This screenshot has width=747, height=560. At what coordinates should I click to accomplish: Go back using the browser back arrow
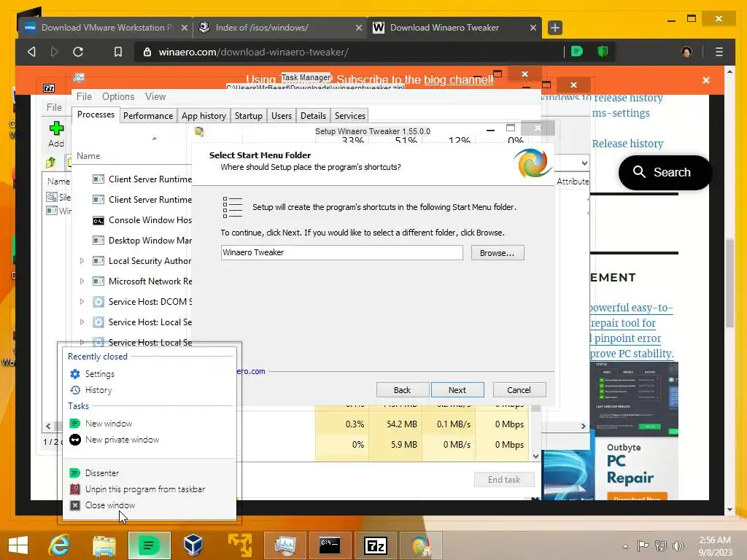[31, 52]
